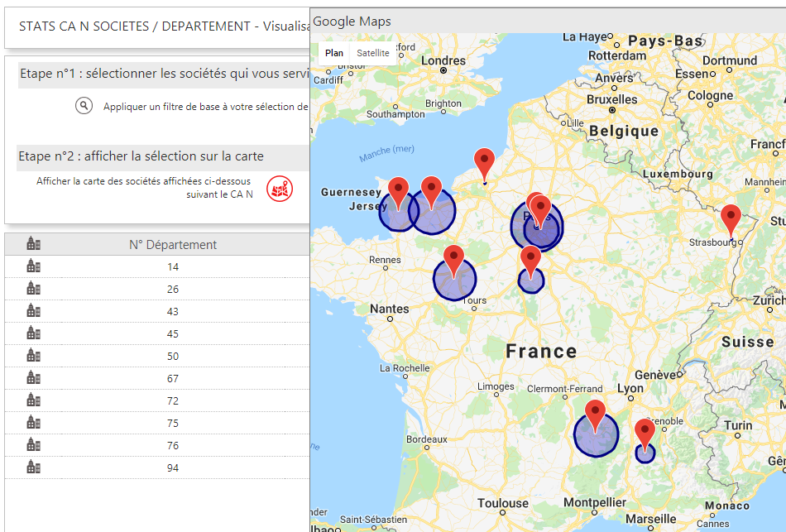Click the 'Etape n°2' section heading
This screenshot has width=786, height=532.
click(x=141, y=156)
